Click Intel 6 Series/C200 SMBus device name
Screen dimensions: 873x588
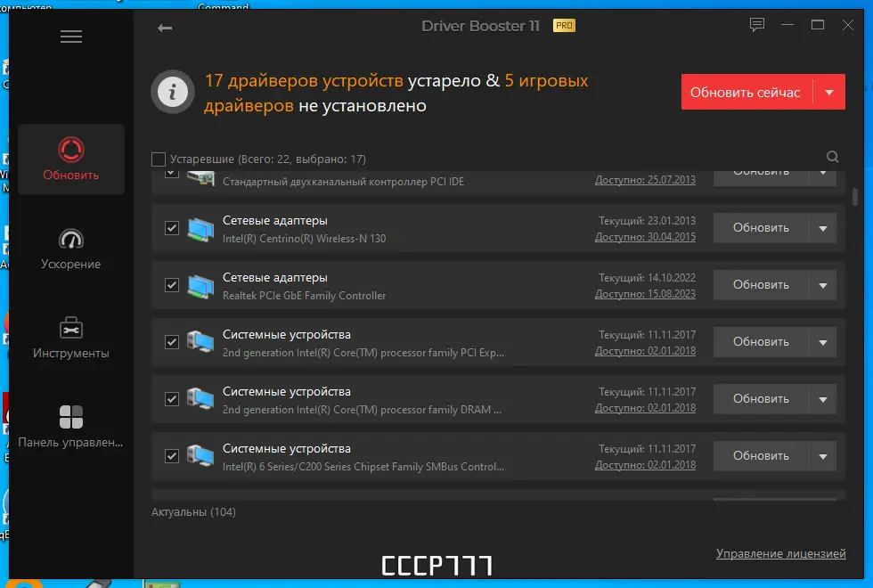coord(363,467)
